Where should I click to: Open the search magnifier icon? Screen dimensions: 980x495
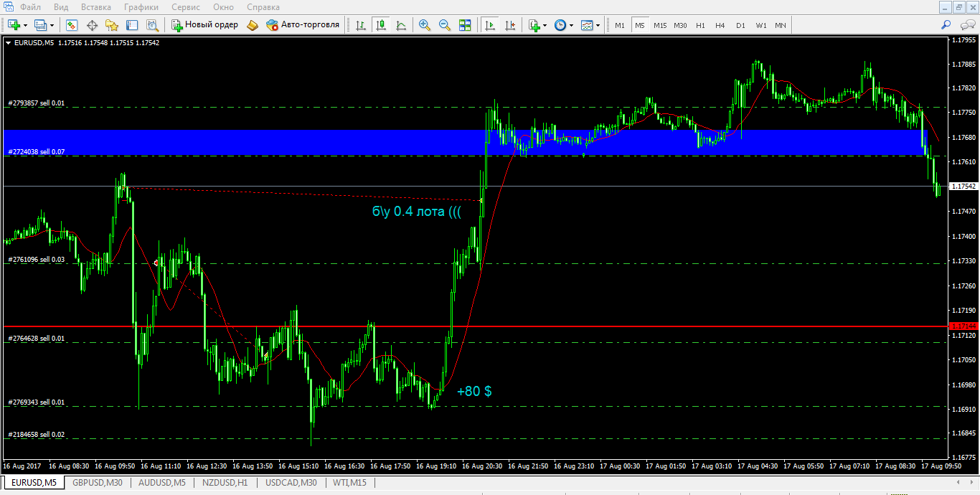coord(946,25)
